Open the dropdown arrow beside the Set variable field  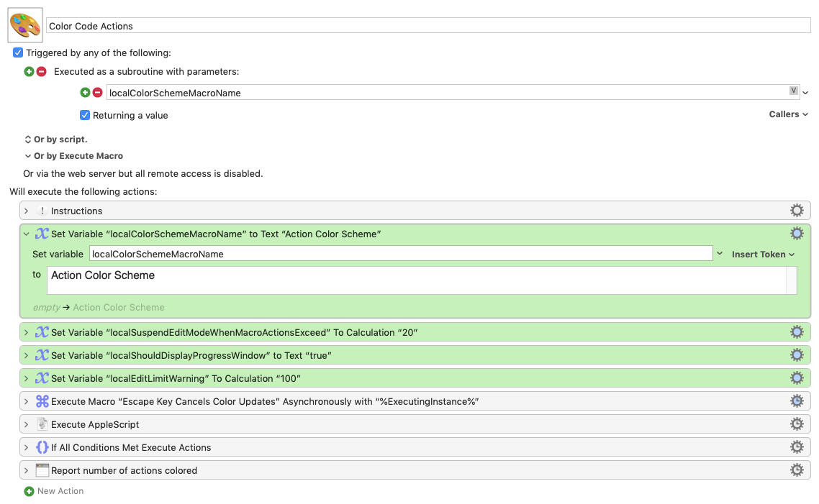(x=720, y=254)
